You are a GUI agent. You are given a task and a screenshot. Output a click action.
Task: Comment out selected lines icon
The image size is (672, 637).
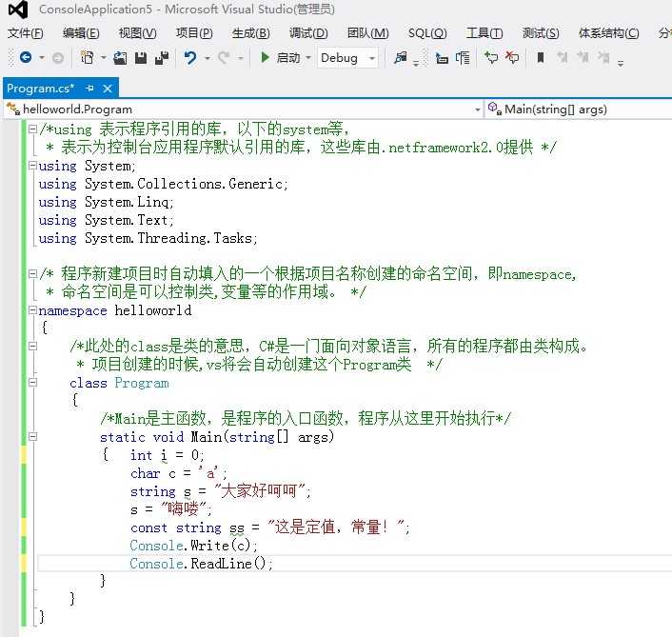point(491,57)
